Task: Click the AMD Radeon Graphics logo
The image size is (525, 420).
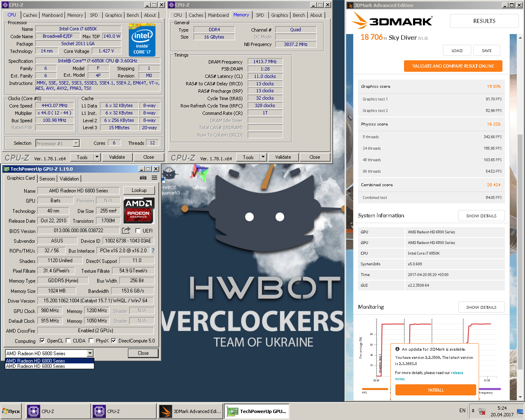Action: click(139, 210)
